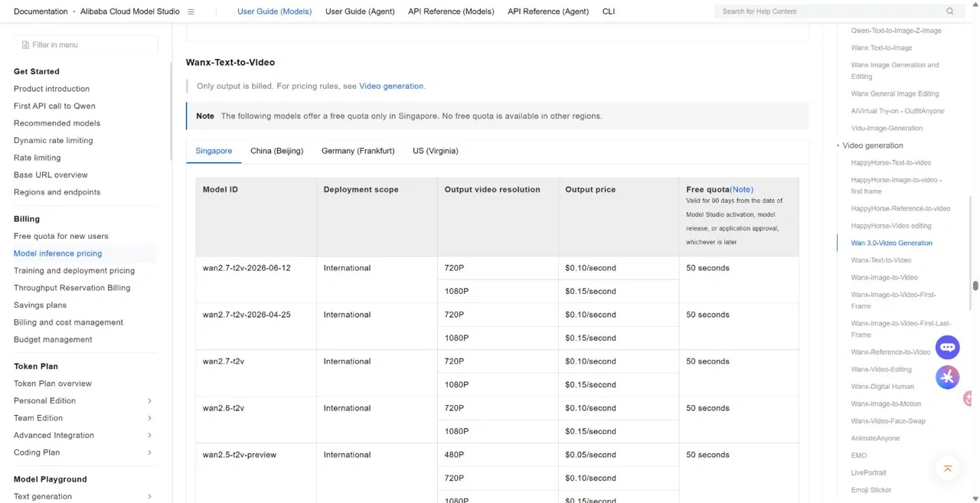This screenshot has width=980, height=503.
Task: Expand Team Edition submenu
Action: [x=149, y=418]
